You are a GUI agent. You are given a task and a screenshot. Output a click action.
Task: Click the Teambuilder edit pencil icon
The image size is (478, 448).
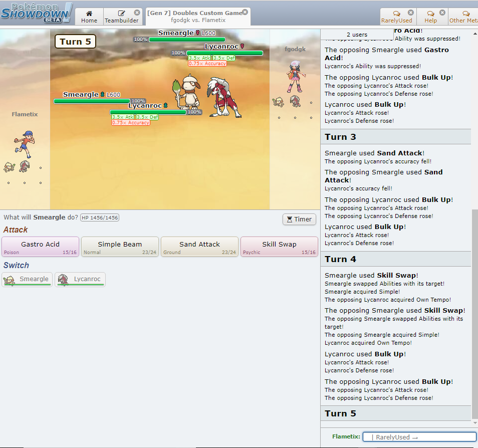click(121, 13)
